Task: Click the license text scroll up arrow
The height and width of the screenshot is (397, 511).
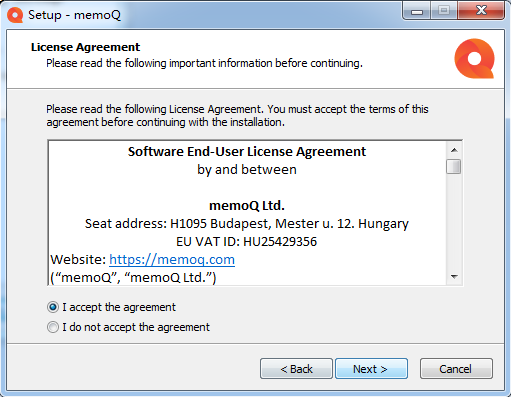Action: pyautogui.click(x=454, y=150)
